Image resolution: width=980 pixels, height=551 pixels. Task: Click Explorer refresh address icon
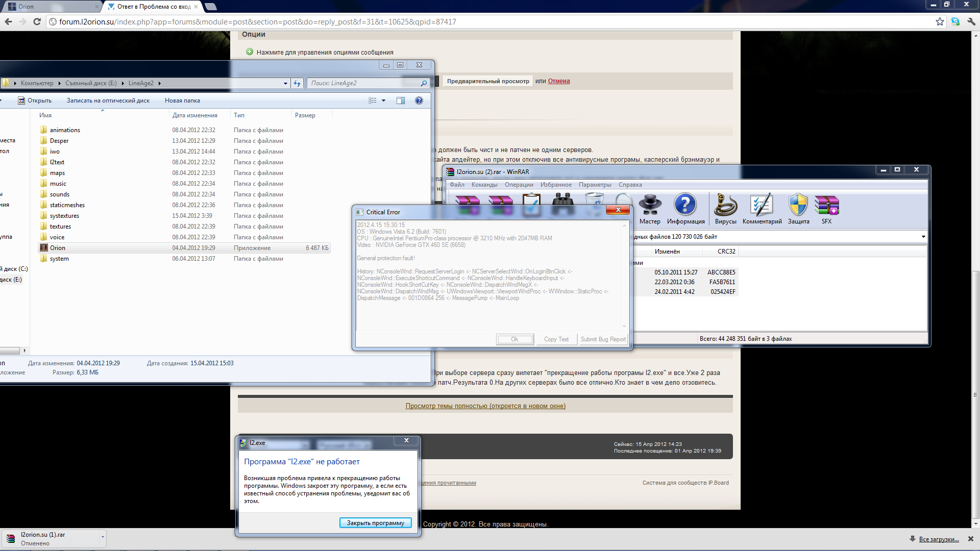click(297, 83)
